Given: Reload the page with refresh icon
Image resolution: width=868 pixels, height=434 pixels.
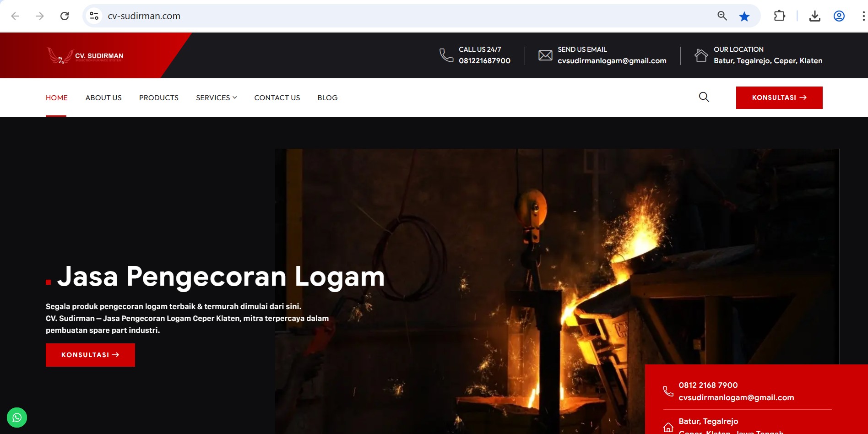Looking at the screenshot, I should click(65, 16).
